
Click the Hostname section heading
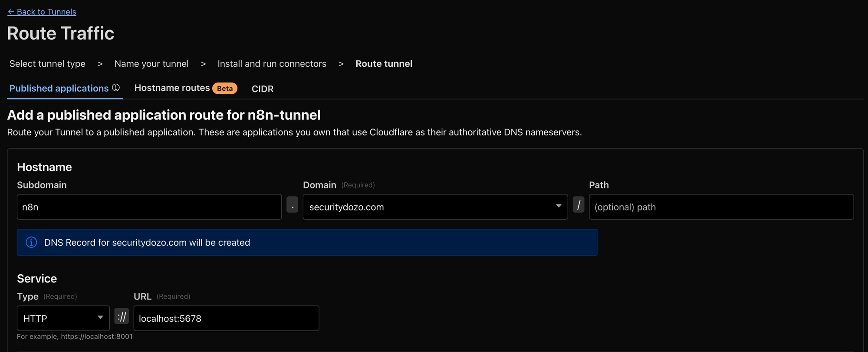(x=44, y=167)
